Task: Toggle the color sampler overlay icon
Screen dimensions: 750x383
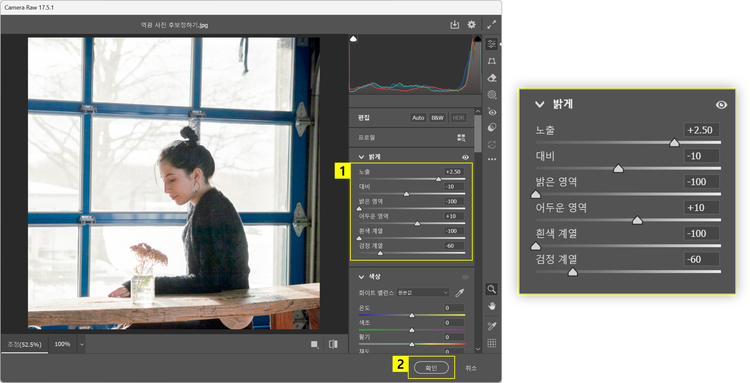Action: [x=491, y=326]
